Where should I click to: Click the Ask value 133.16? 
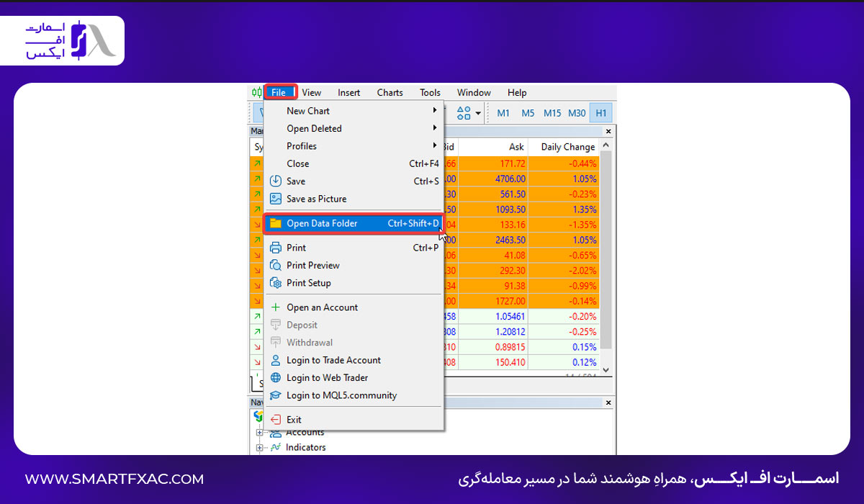[x=513, y=225]
